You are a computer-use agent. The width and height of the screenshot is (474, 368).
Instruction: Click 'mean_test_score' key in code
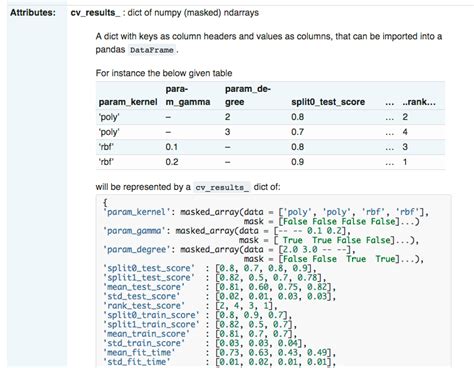click(x=144, y=287)
